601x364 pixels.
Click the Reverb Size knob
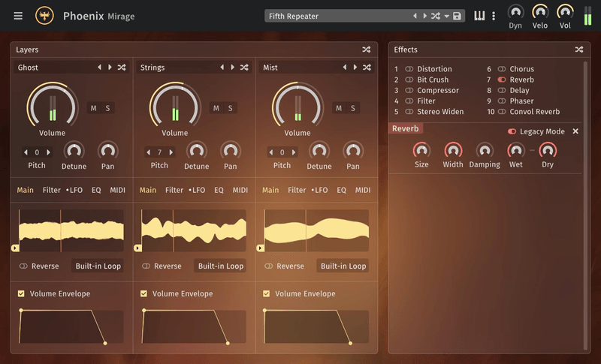(421, 150)
